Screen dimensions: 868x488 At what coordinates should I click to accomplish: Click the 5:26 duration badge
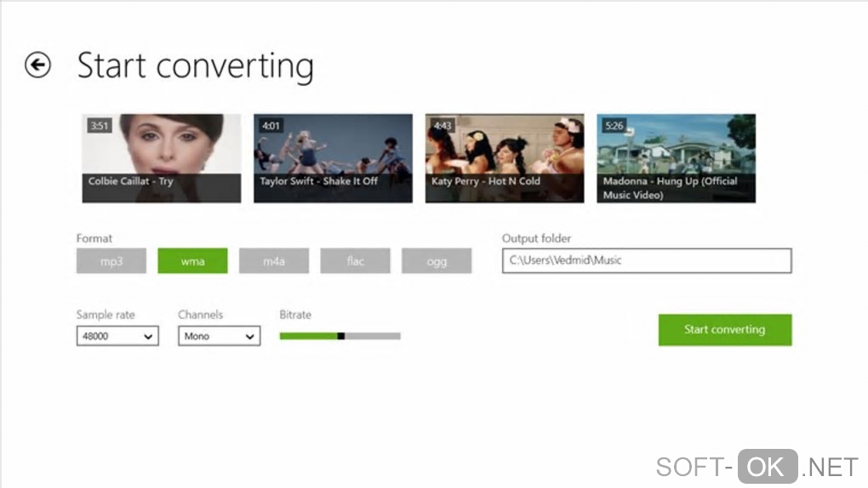tap(614, 126)
